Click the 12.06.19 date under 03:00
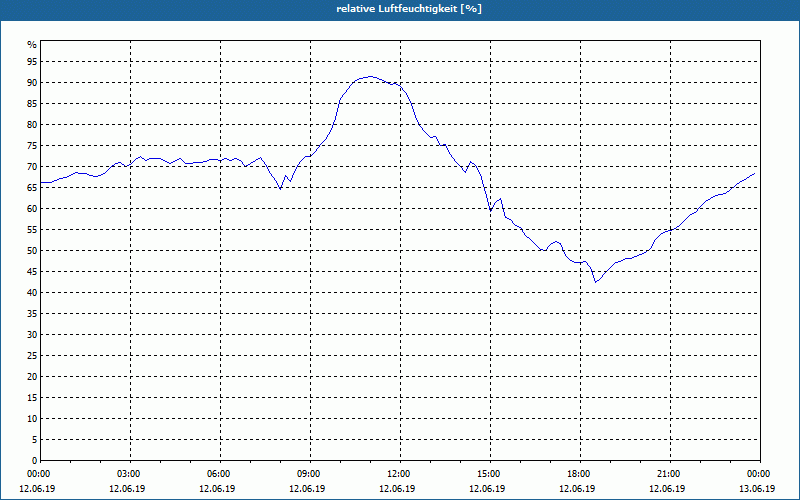Screen dimensions: 800x500 [127, 489]
